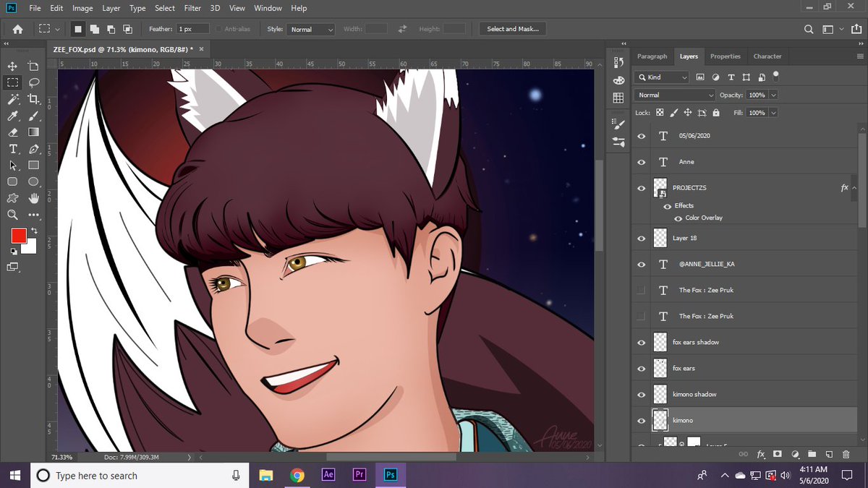
Task: Open the Brush Settings panel icon
Action: click(x=618, y=125)
